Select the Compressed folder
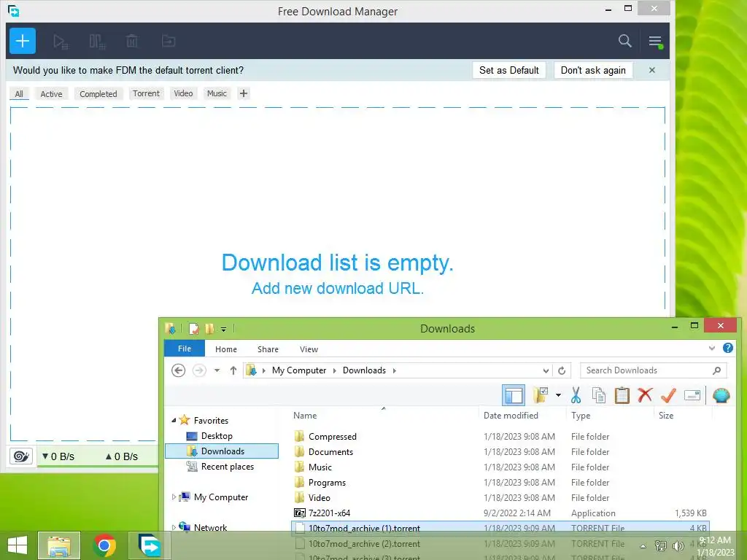Screen dimensions: 747x560 332,436
